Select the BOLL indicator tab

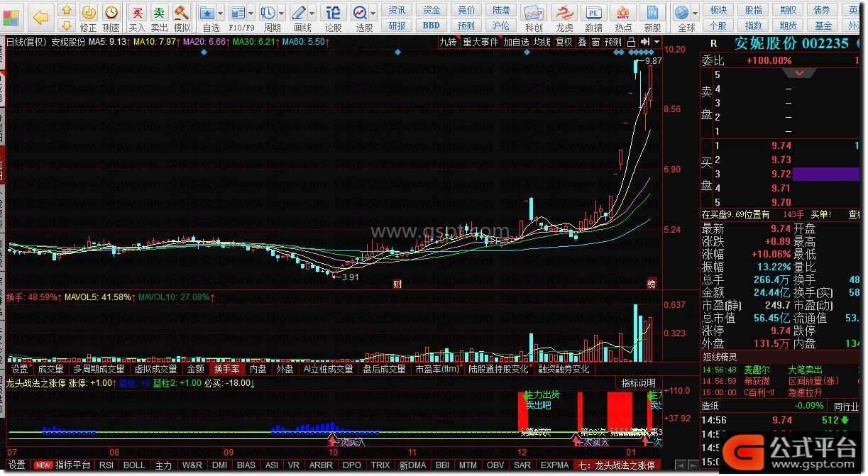134,465
